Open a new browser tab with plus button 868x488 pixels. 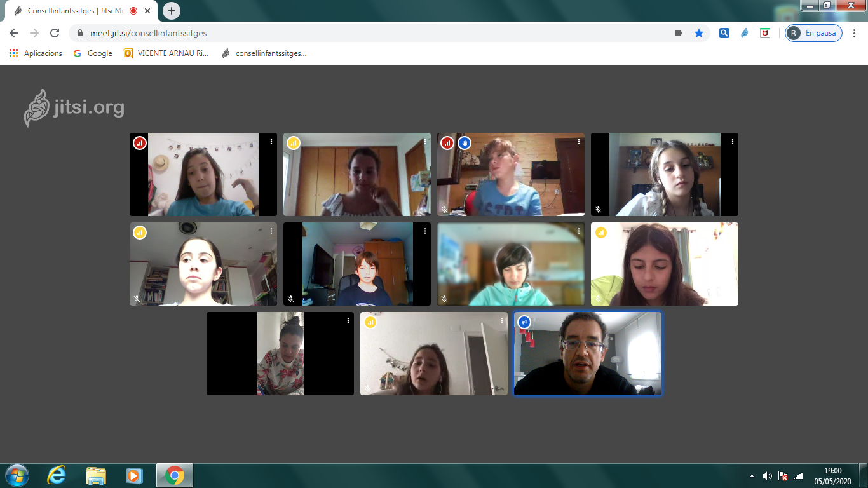[172, 11]
